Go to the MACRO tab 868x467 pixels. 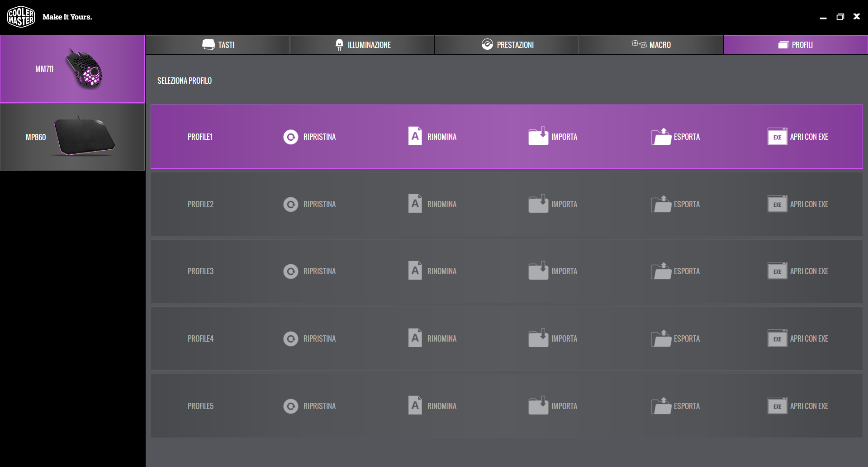coord(651,45)
